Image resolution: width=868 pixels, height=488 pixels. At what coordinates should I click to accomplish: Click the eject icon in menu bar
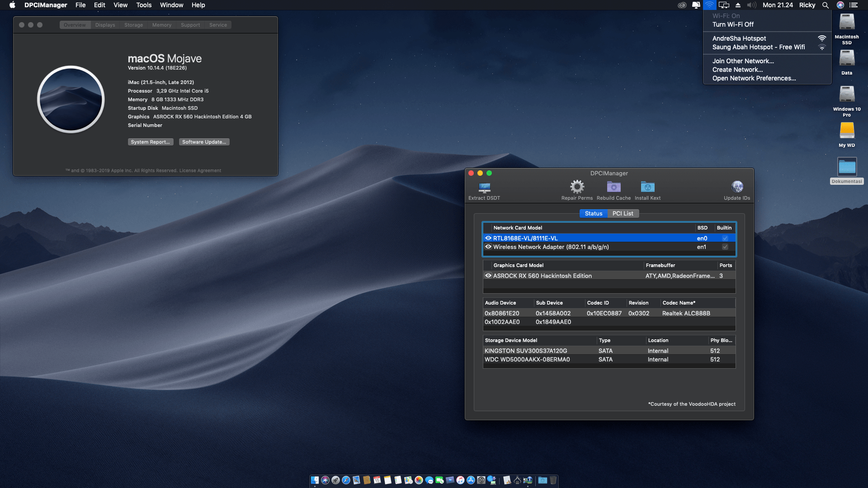(x=738, y=5)
